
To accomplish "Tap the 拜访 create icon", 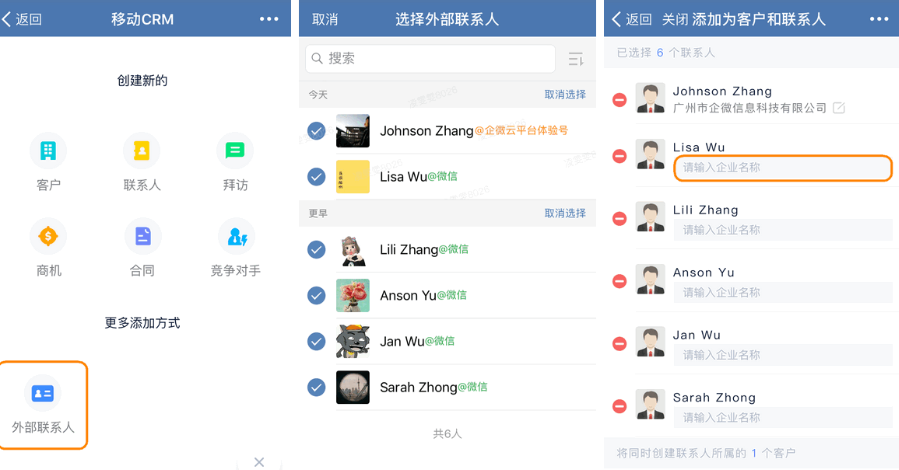I will pyautogui.click(x=235, y=151).
